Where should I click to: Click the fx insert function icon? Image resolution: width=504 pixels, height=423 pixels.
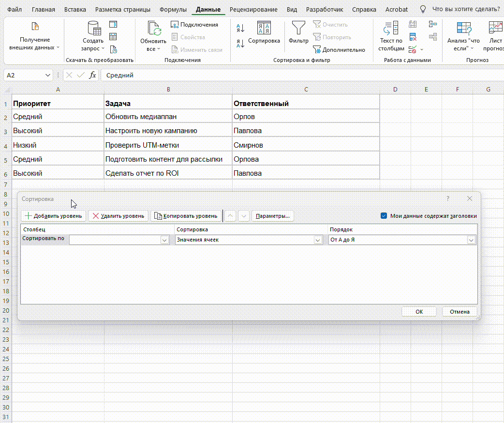coord(93,75)
